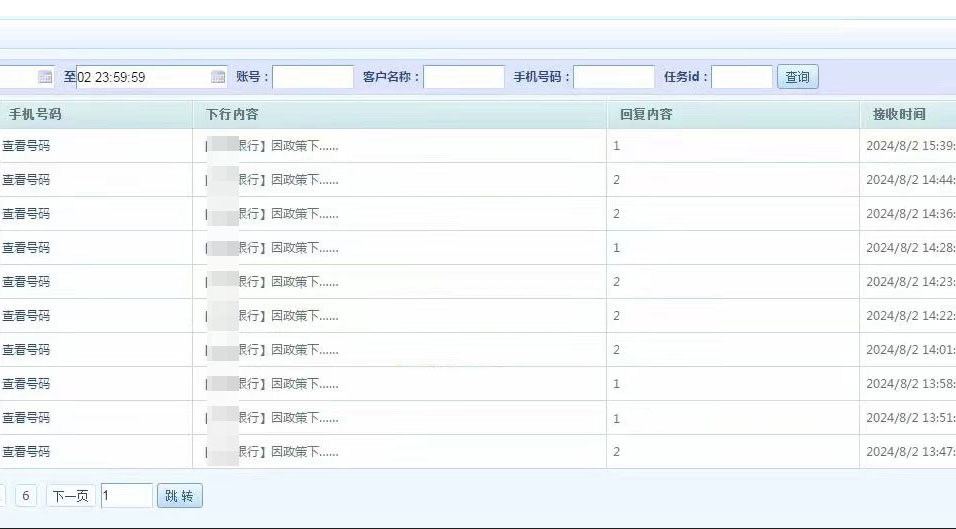Screen dimensions: 956x529
Task: Click 查看号码 for the 14:28 row
Action: (26, 248)
